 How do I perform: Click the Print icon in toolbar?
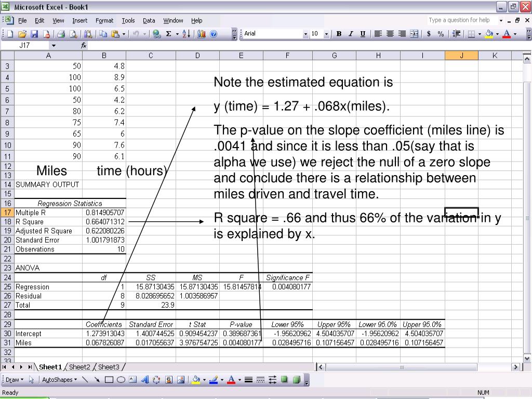(x=61, y=34)
